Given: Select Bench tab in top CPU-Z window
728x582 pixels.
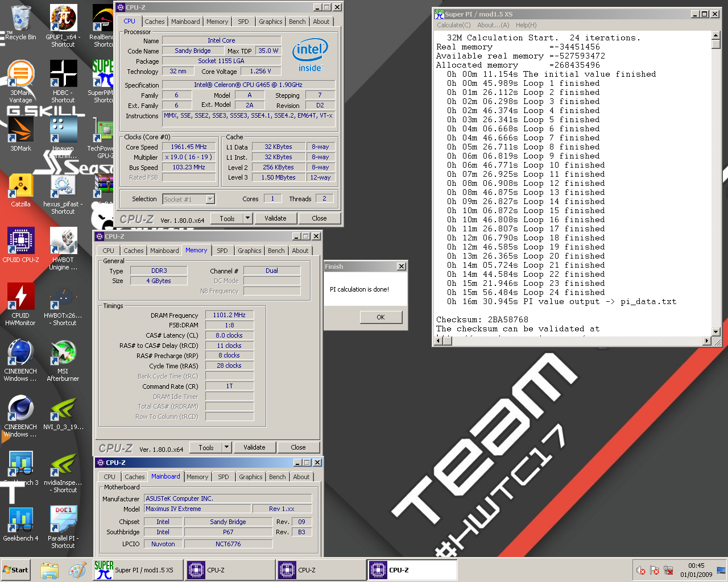Looking at the screenshot, I should point(297,22).
